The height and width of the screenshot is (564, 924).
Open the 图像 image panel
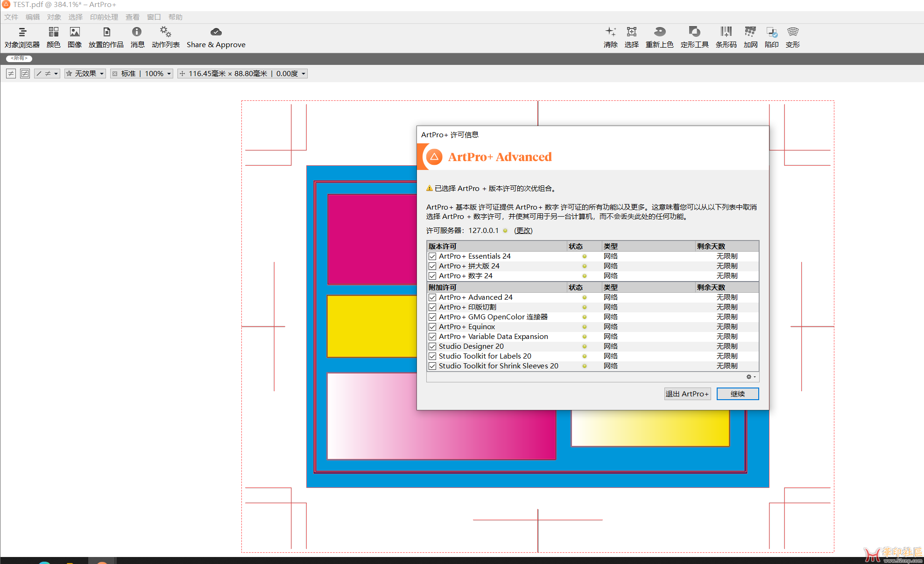click(75, 37)
